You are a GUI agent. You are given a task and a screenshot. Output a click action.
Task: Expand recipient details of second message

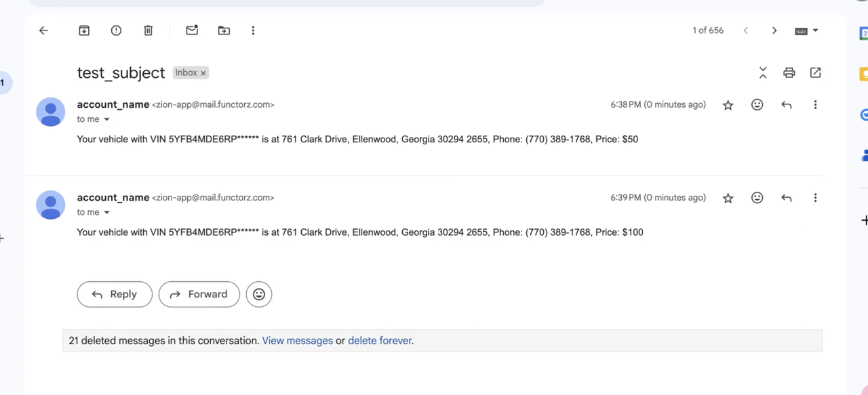(x=106, y=212)
